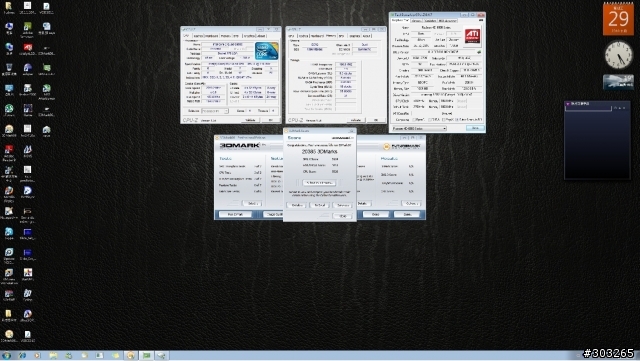Click Options button under Results in 3DMark06
The height and width of the screenshot is (361, 640).
pyautogui.click(x=411, y=203)
